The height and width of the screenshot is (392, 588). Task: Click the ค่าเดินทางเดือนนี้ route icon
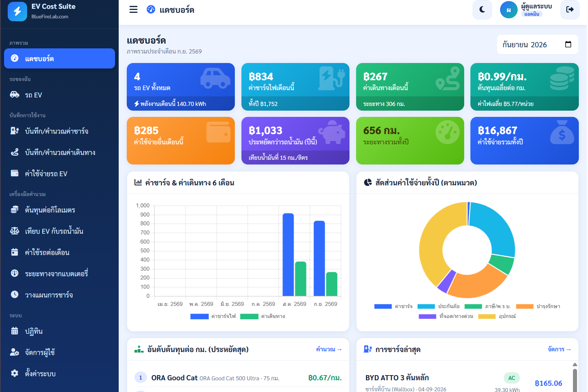pyautogui.click(x=448, y=78)
